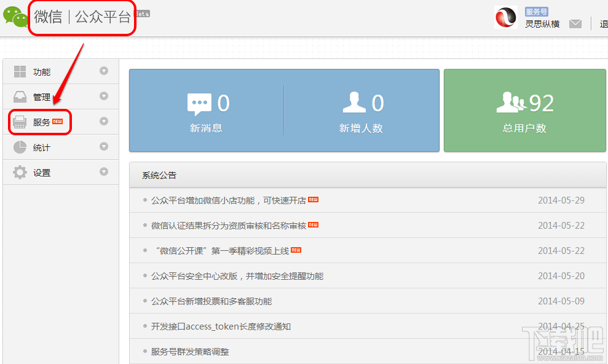The height and width of the screenshot is (364, 608).
Task: Open announcement 开发接口access_token长度修改通知
Action: 221,326
